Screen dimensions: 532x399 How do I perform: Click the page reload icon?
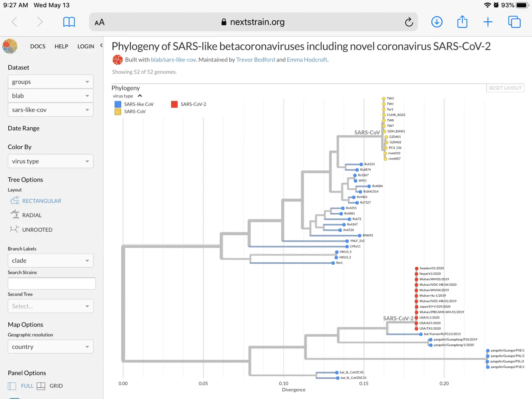click(409, 22)
